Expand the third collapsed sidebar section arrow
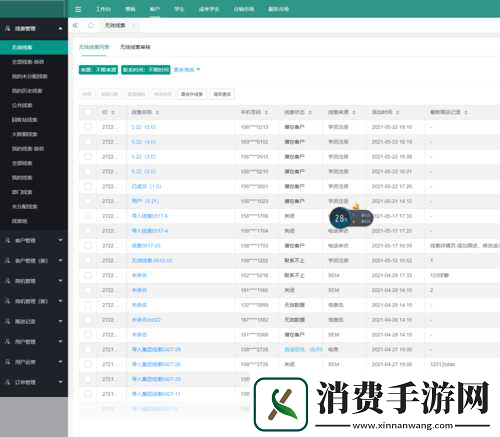This screenshot has height=437, width=500. (x=60, y=281)
